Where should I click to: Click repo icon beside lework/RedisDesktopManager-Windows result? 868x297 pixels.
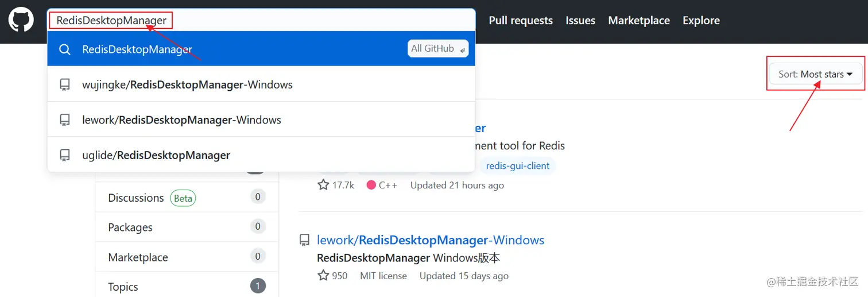tap(305, 240)
